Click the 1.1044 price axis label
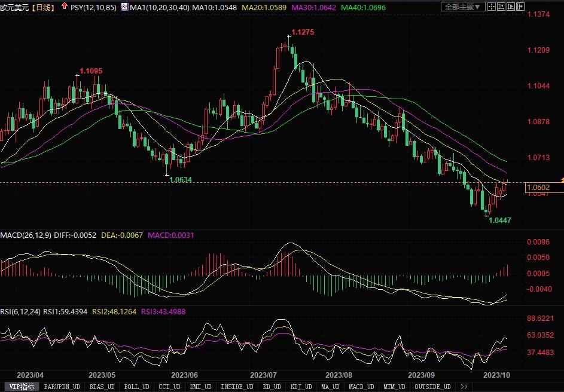The height and width of the screenshot is (392, 564). click(x=538, y=86)
